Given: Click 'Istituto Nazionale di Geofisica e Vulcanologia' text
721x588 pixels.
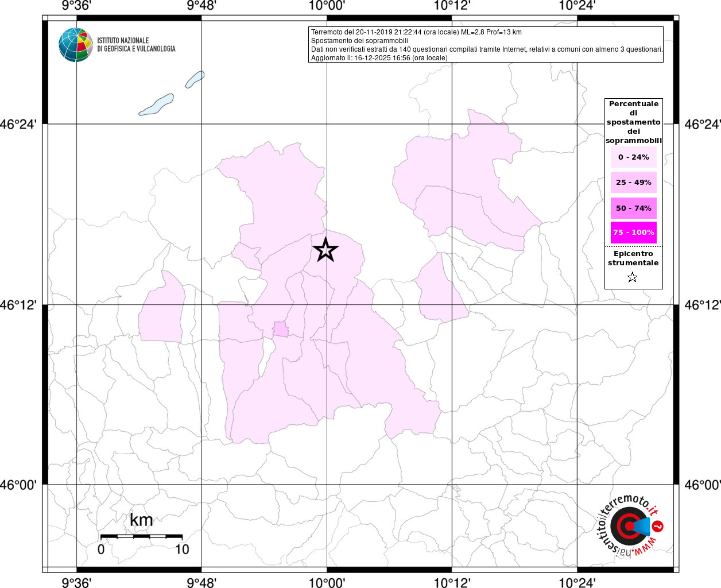Looking at the screenshot, I should tap(136, 45).
